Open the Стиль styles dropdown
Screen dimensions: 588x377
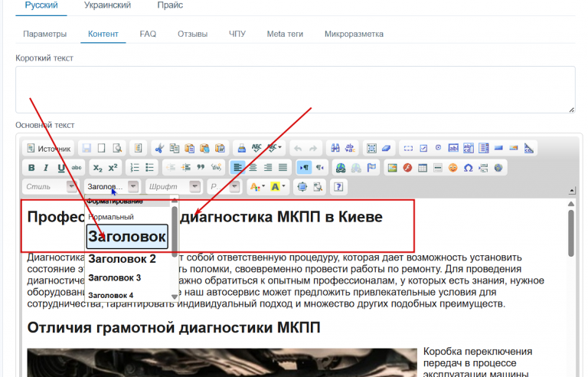coord(51,187)
